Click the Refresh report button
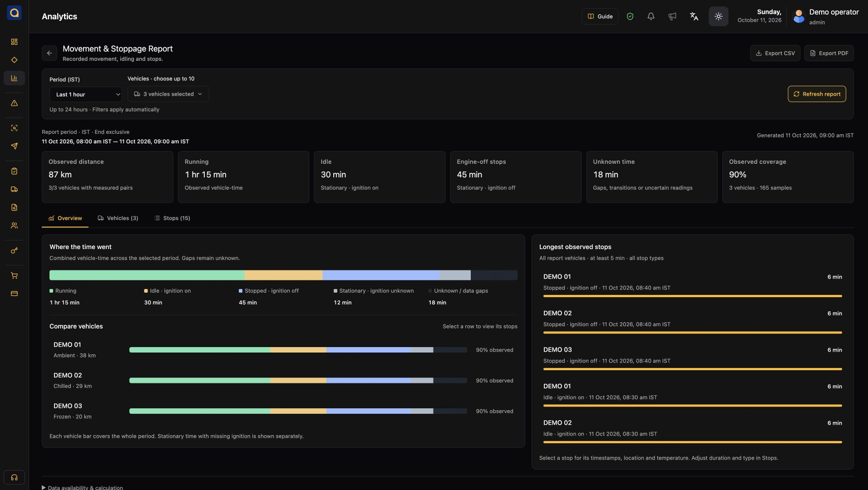The height and width of the screenshot is (490, 868). [817, 94]
